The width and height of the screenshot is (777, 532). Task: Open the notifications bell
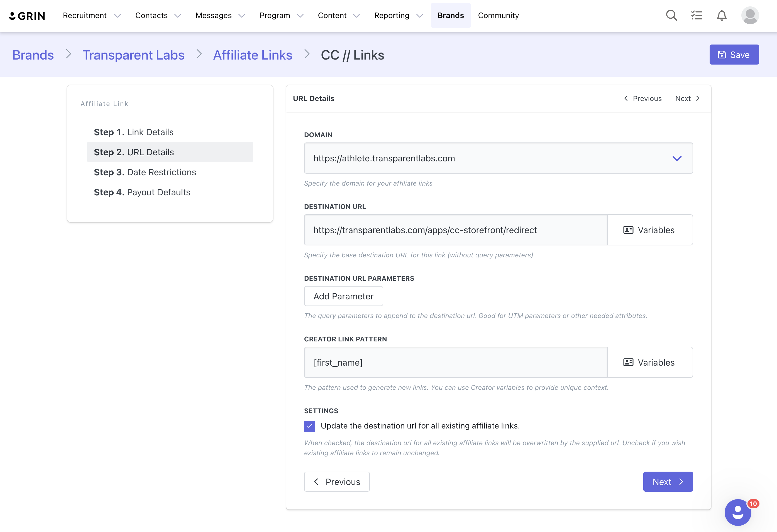722,15
